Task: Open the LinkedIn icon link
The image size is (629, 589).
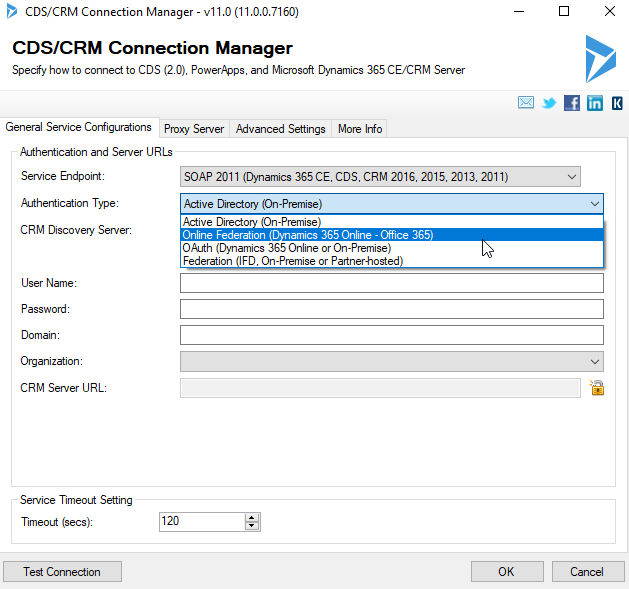Action: (x=595, y=103)
